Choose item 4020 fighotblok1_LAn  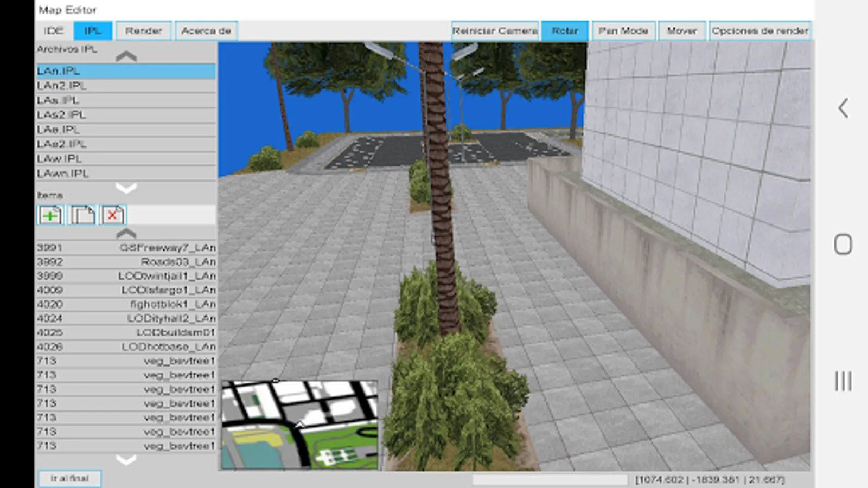(x=126, y=304)
